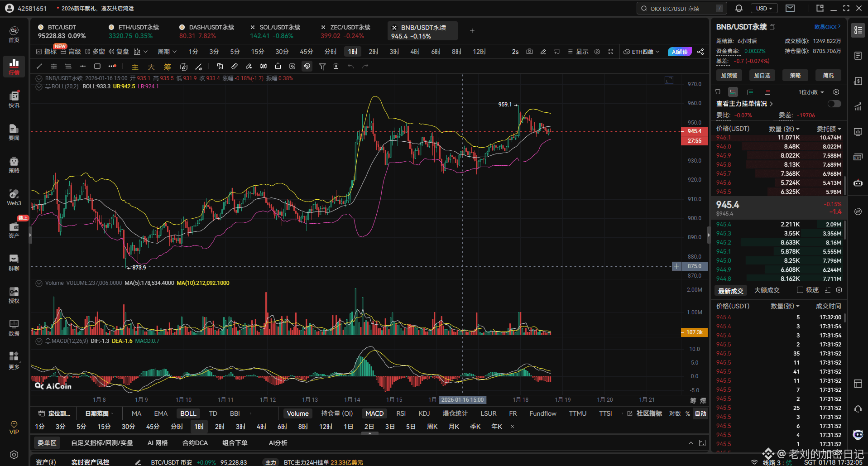Click the search box OKX BTC/USDT

point(681,8)
